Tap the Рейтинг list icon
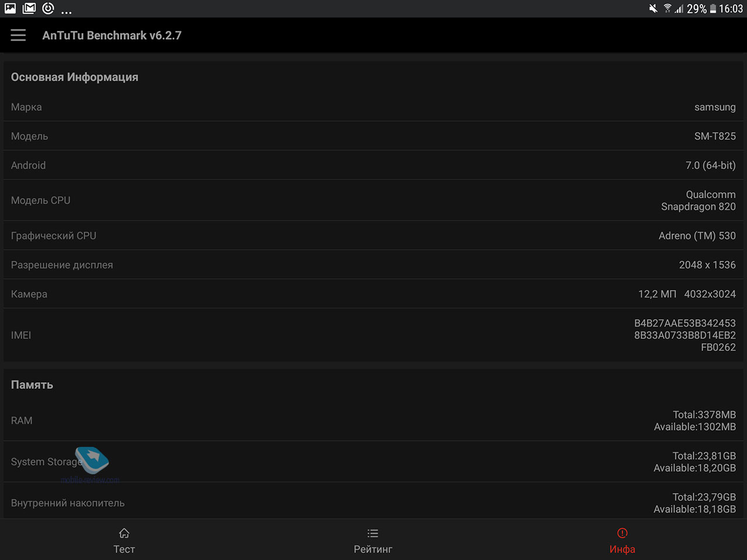 (373, 533)
